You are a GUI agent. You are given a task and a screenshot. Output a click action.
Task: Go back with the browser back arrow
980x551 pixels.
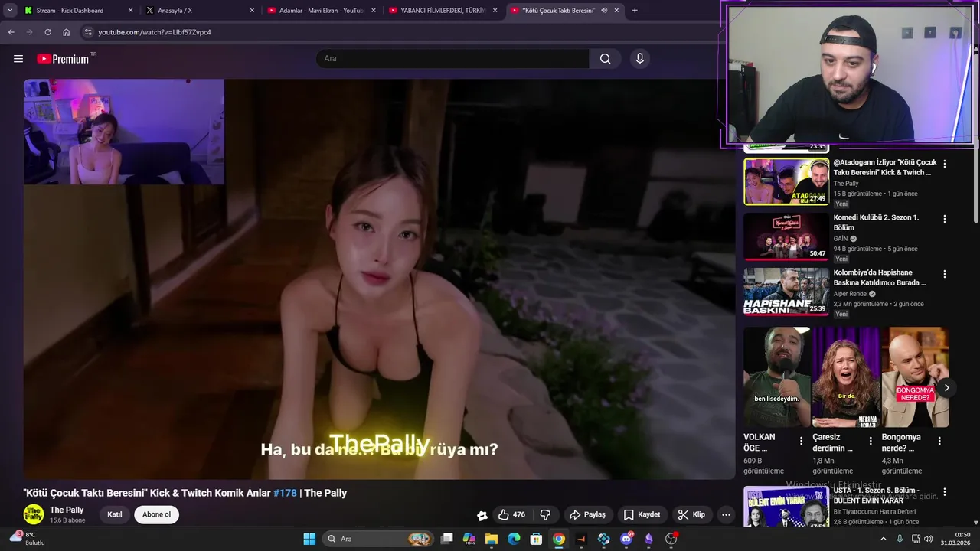pyautogui.click(x=11, y=32)
